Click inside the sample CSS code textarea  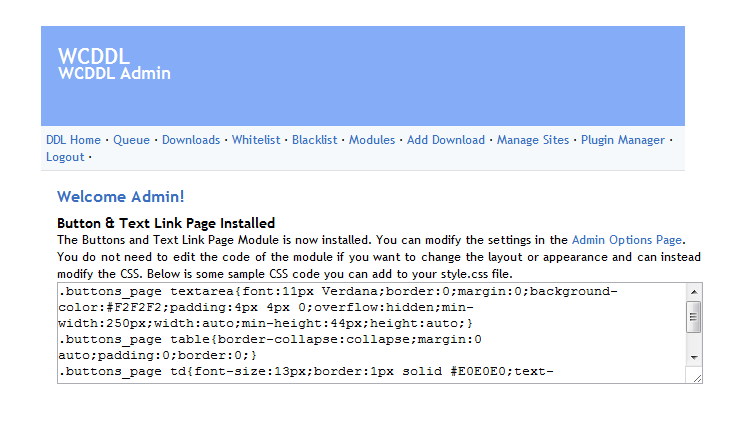370,332
